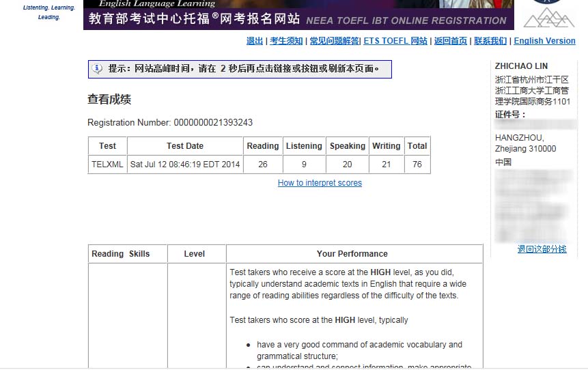
Task: Click the 退回这部分钱 refund link
Action: (542, 249)
